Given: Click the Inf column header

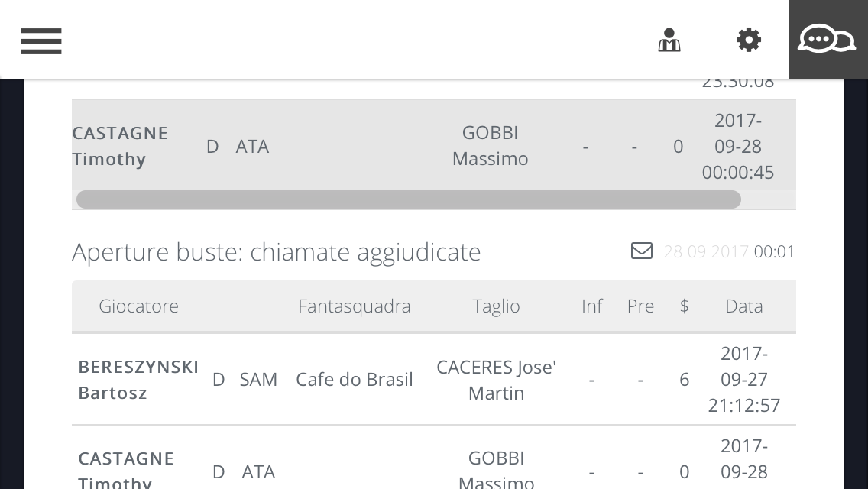Looking at the screenshot, I should (591, 306).
